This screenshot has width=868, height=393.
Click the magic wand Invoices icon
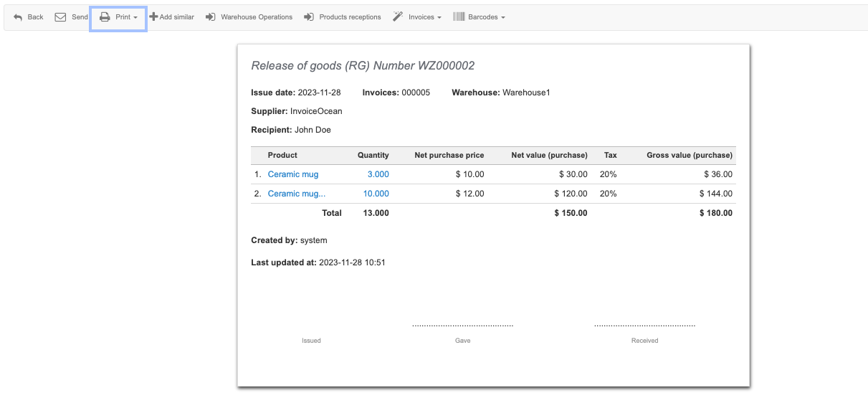click(x=398, y=17)
